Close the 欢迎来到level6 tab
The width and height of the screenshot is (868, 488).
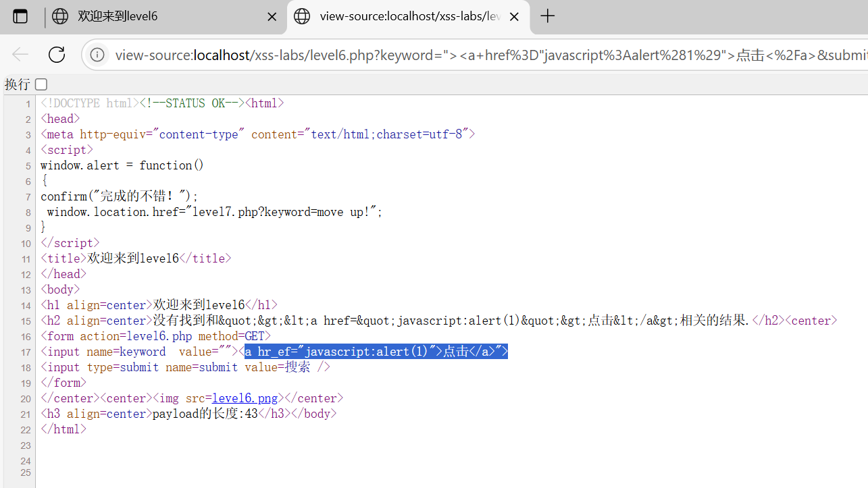[x=272, y=17]
